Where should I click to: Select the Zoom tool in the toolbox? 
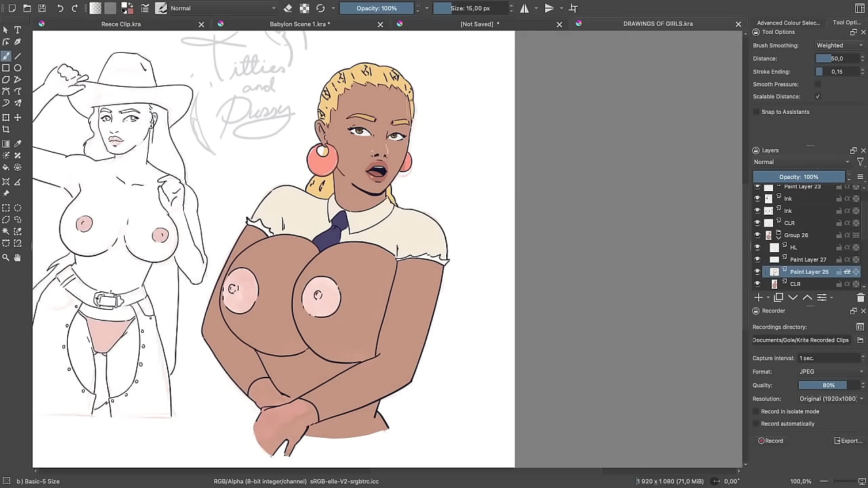[x=7, y=257]
